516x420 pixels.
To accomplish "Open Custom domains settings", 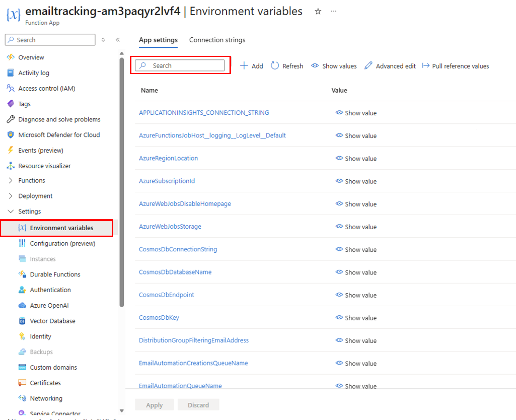I will (53, 367).
